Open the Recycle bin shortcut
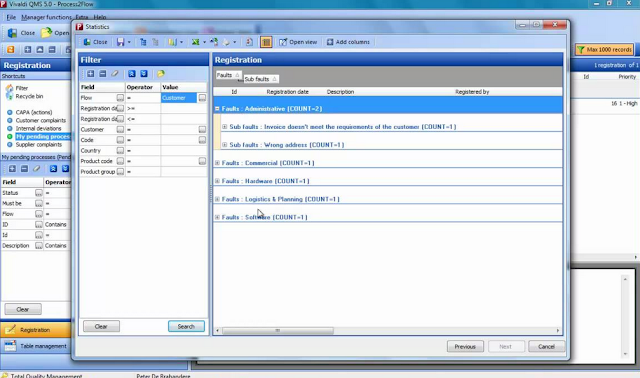The height and width of the screenshot is (378, 640). click(x=25, y=96)
